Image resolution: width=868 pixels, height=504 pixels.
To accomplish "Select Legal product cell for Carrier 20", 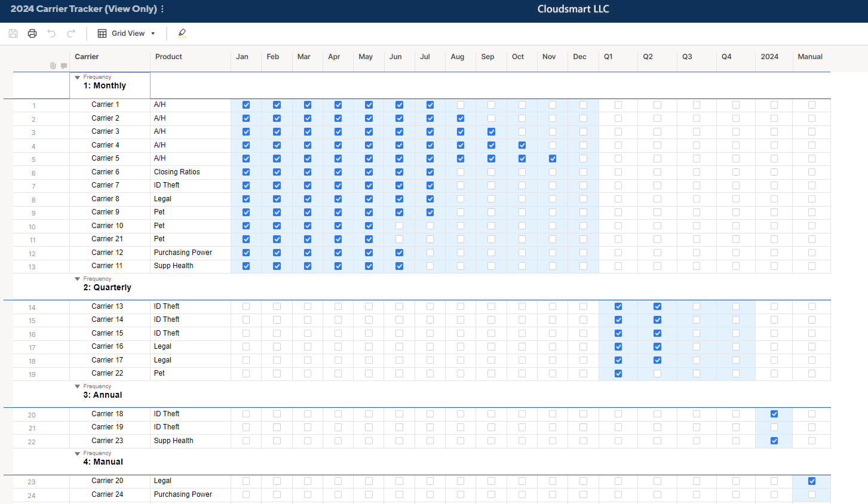I will pyautogui.click(x=191, y=481).
